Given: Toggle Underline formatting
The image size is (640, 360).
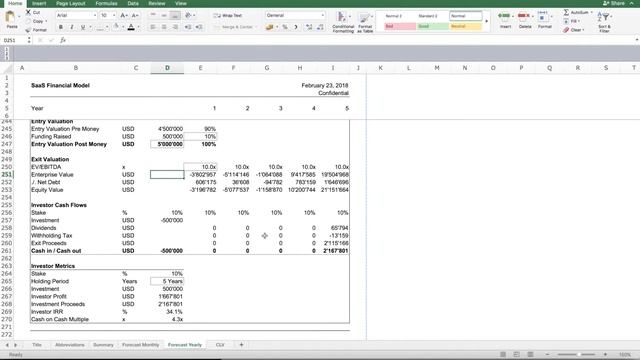Looking at the screenshot, I should (83, 27).
